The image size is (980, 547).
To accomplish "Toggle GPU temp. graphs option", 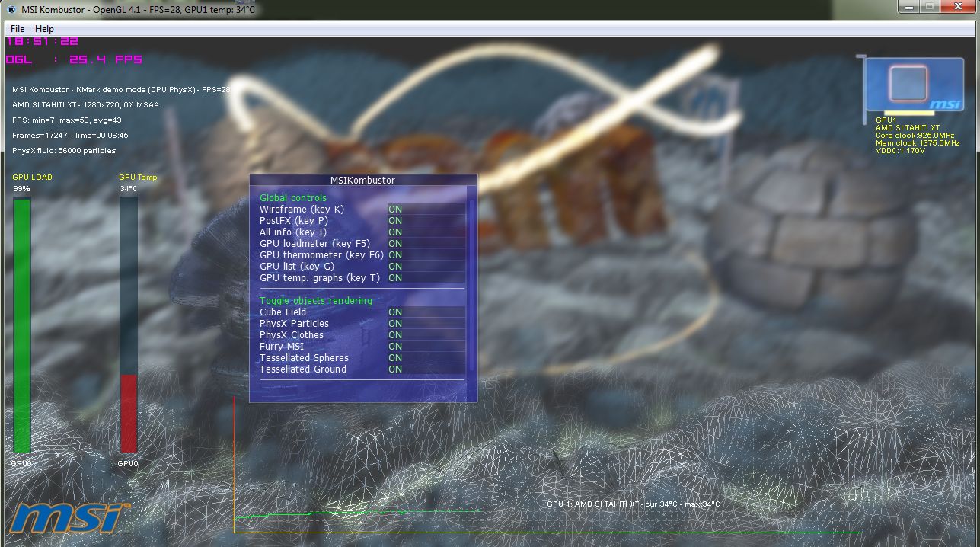I will 395,278.
